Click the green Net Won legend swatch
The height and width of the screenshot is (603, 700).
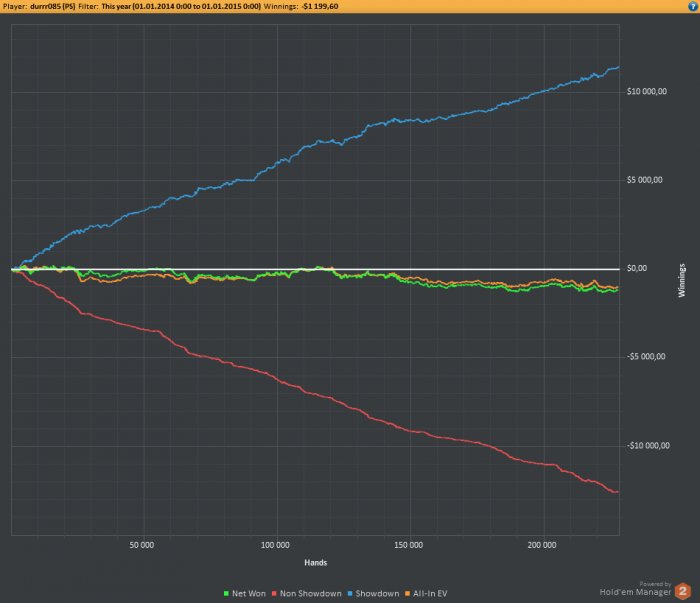click(226, 594)
